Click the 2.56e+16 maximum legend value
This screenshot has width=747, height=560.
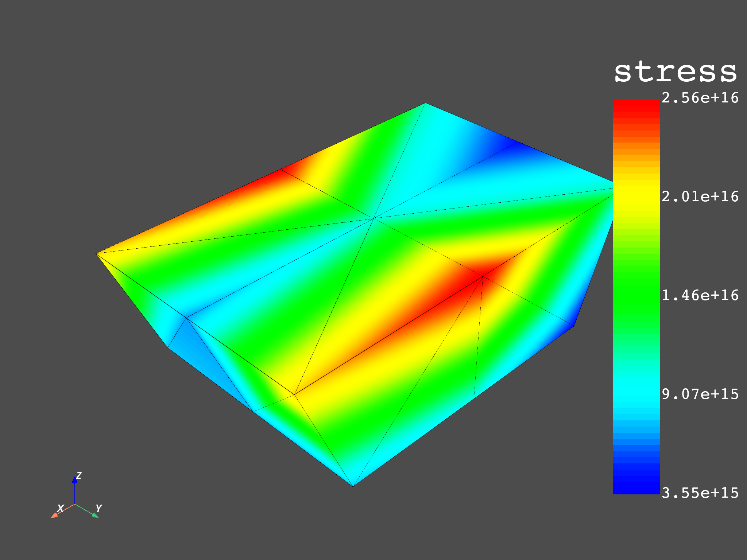pos(700,98)
